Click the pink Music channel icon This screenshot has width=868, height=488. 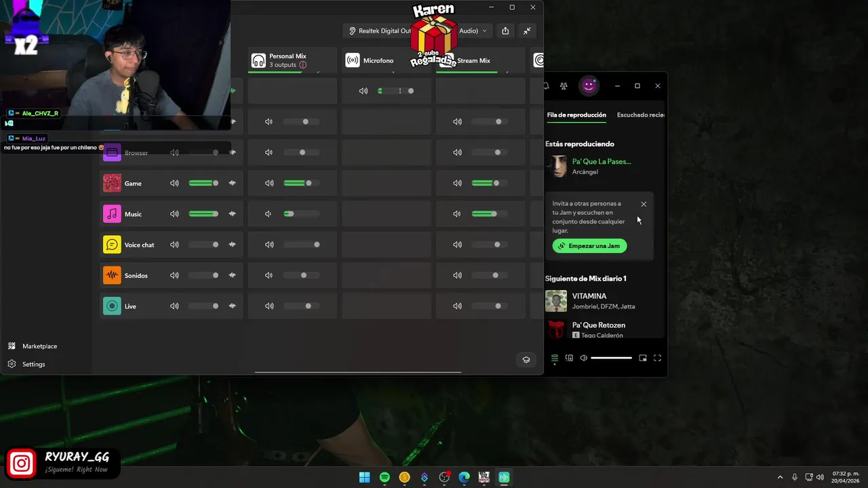click(112, 214)
